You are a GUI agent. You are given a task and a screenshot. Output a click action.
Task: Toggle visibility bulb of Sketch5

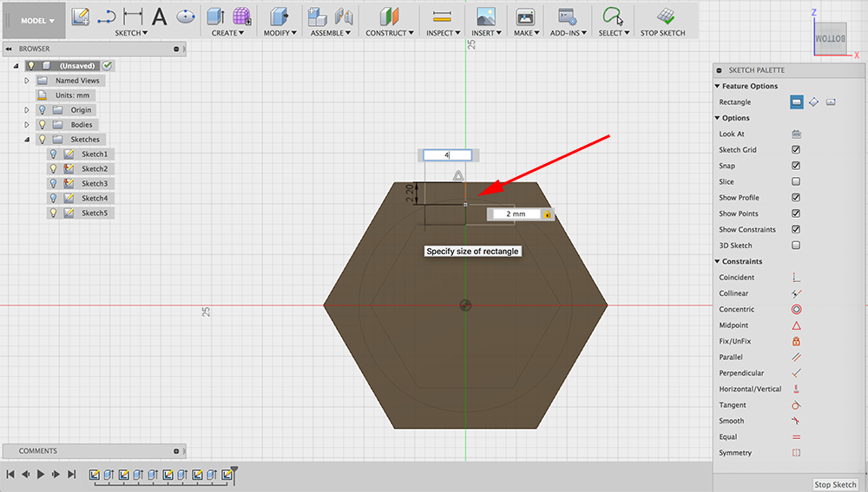(53, 213)
